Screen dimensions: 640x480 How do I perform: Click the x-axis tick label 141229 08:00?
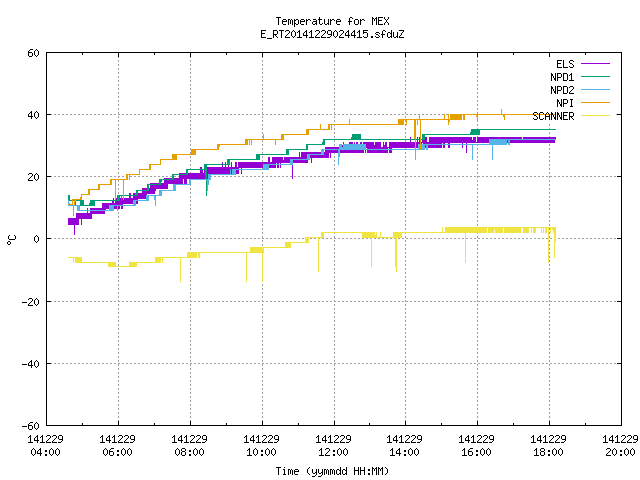[x=189, y=446]
